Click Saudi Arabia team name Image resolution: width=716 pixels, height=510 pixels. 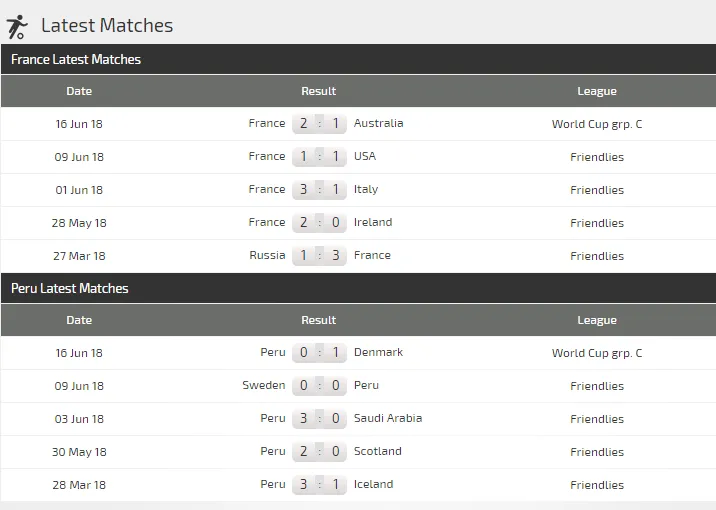(x=388, y=418)
